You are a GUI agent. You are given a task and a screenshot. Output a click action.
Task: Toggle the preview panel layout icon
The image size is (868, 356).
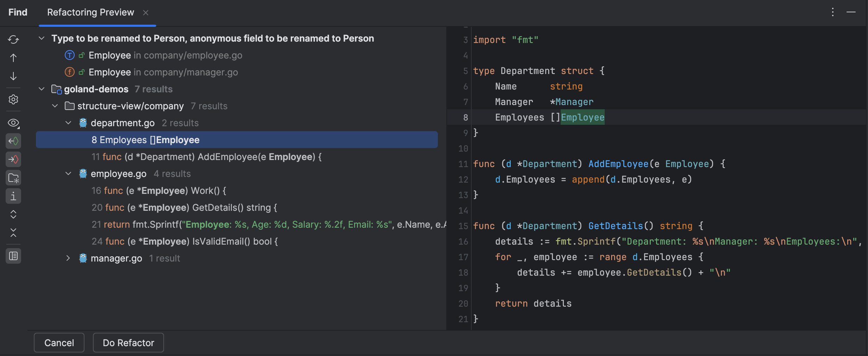click(13, 256)
